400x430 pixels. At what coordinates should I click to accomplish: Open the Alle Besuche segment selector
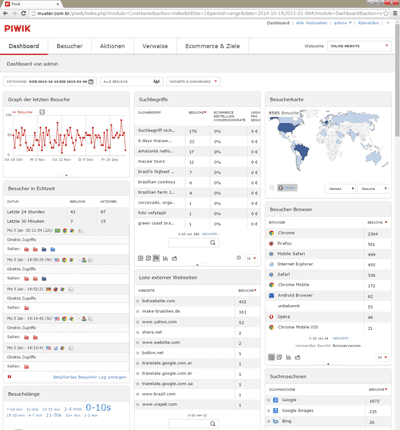point(132,81)
